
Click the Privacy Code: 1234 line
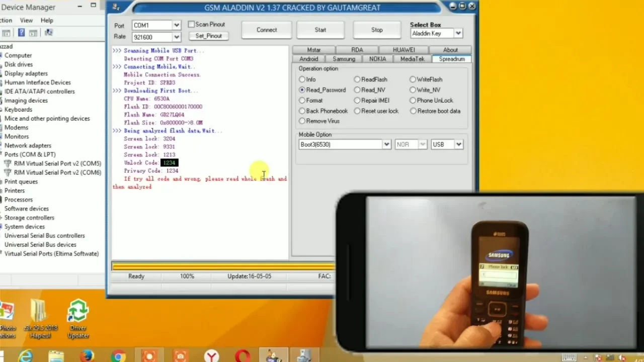point(151,171)
